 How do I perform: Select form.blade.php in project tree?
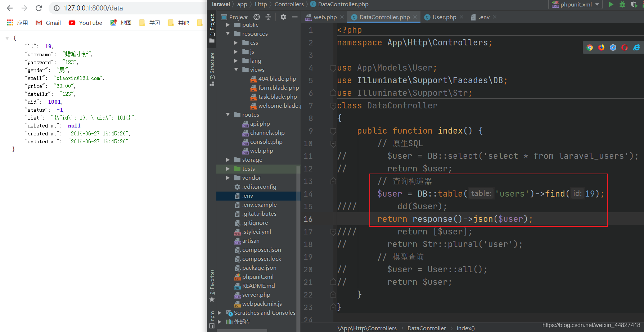(275, 88)
